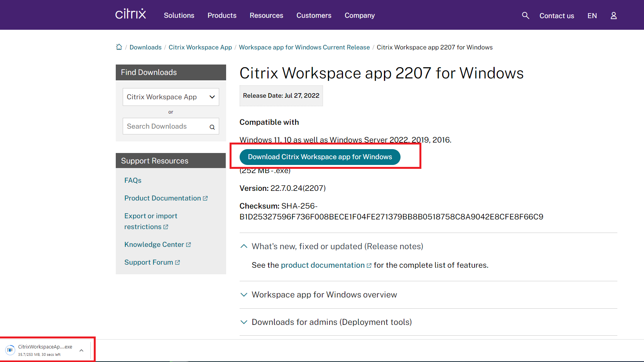Image resolution: width=644 pixels, height=362 pixels.
Task: Click Download Citrix Workspace app for Windows
Action: pyautogui.click(x=320, y=157)
